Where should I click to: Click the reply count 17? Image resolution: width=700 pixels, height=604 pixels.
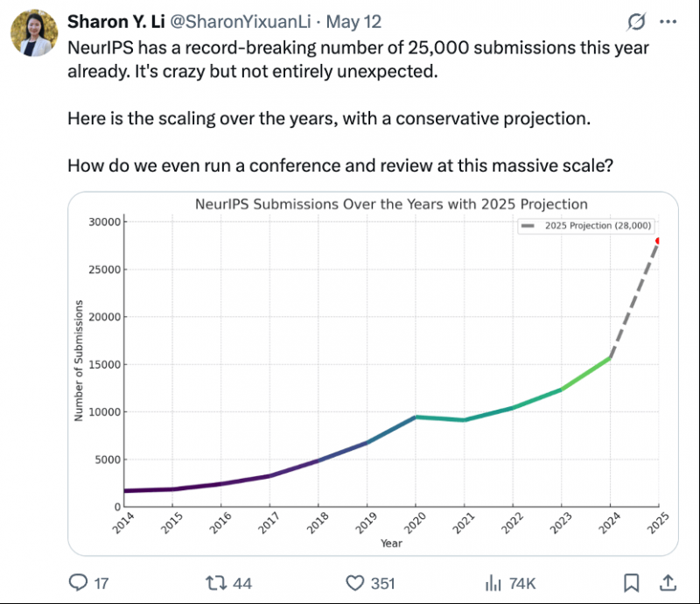[101, 584]
